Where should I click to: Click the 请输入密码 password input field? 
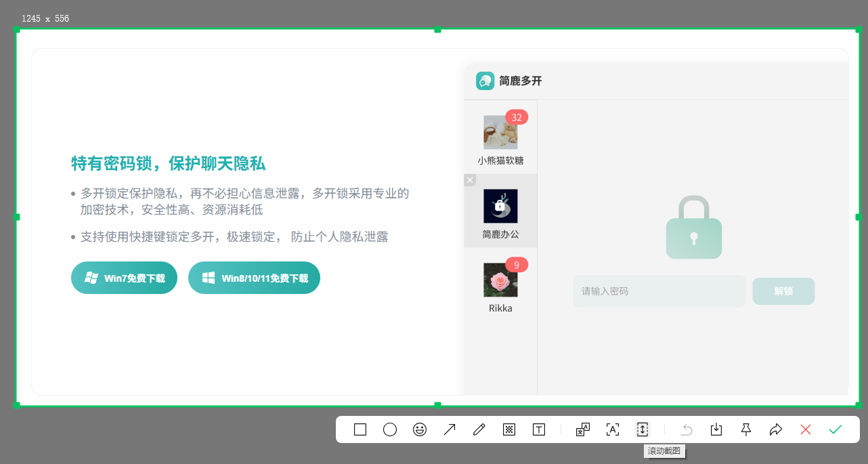click(659, 291)
